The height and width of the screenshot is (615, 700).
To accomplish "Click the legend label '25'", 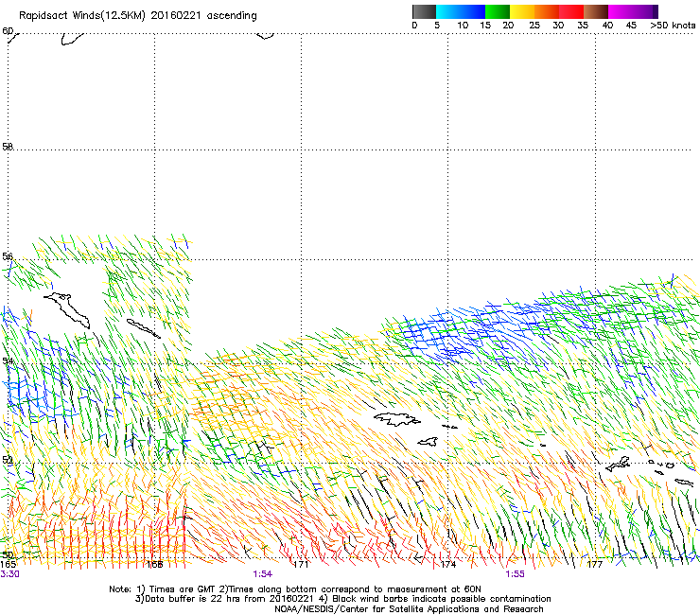I will pos(534,26).
